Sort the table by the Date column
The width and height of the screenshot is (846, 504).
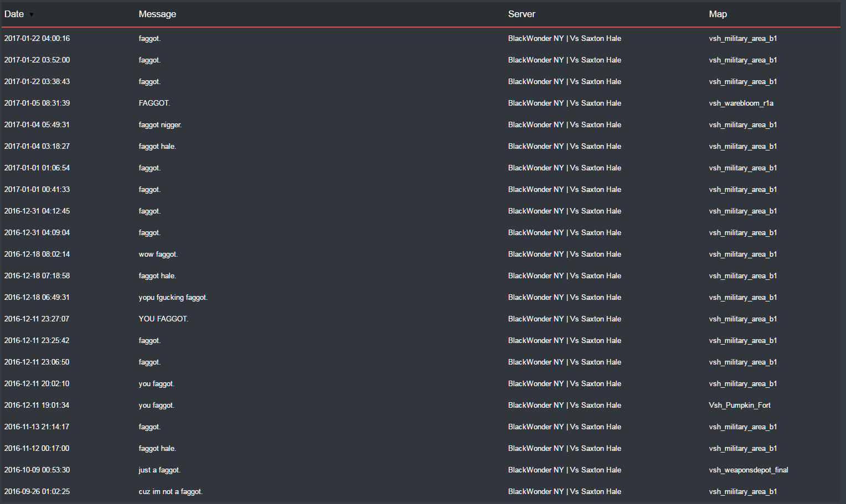(x=14, y=14)
